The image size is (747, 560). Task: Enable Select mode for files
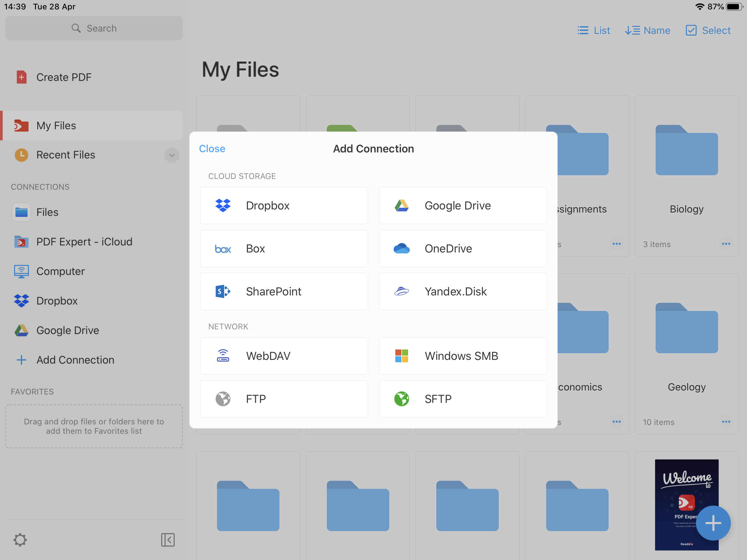pos(708,30)
